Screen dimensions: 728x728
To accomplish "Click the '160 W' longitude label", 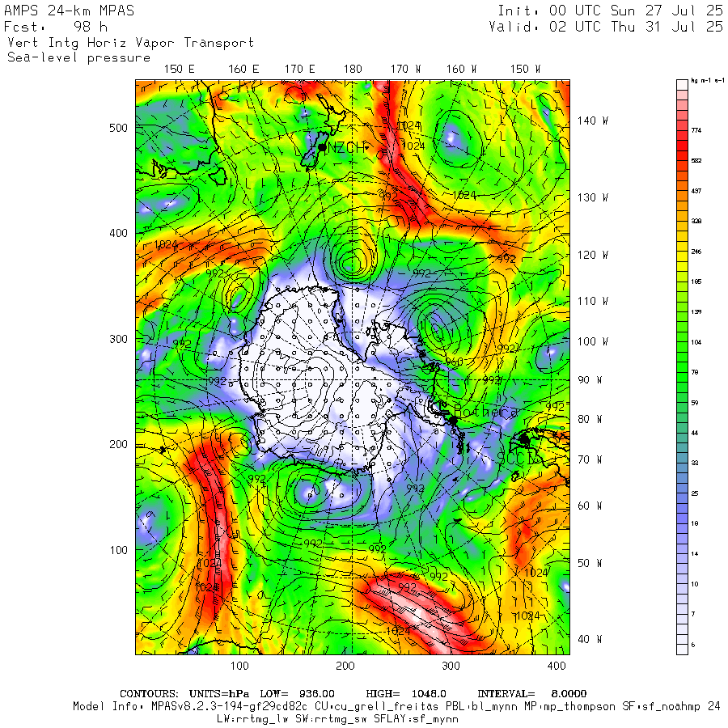I will pos(462,70).
